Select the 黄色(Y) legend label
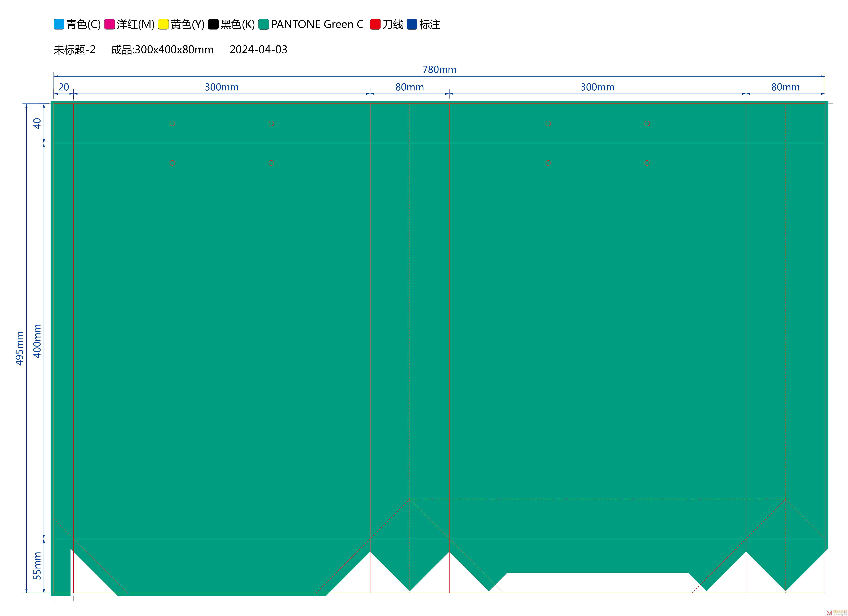This screenshot has width=848, height=616. [x=188, y=25]
